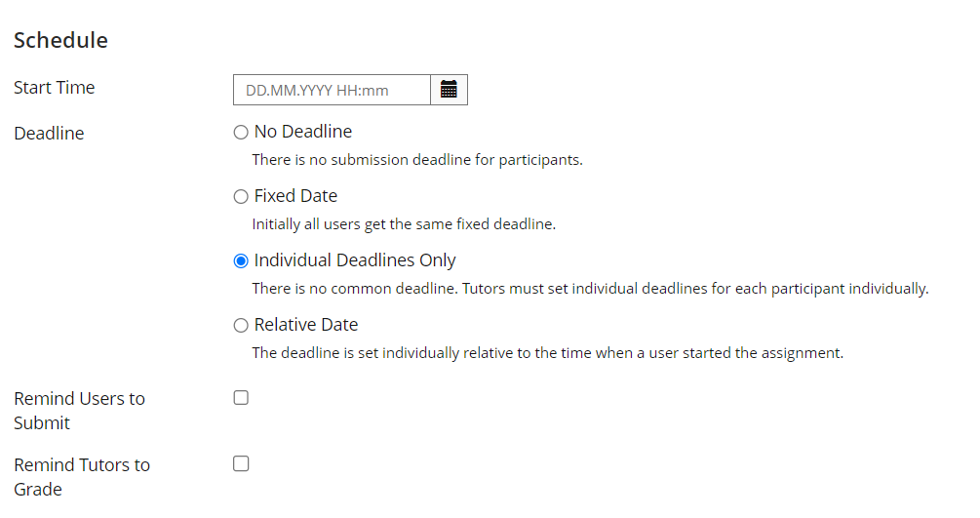Choose the Fixed Date radio button

(241, 196)
